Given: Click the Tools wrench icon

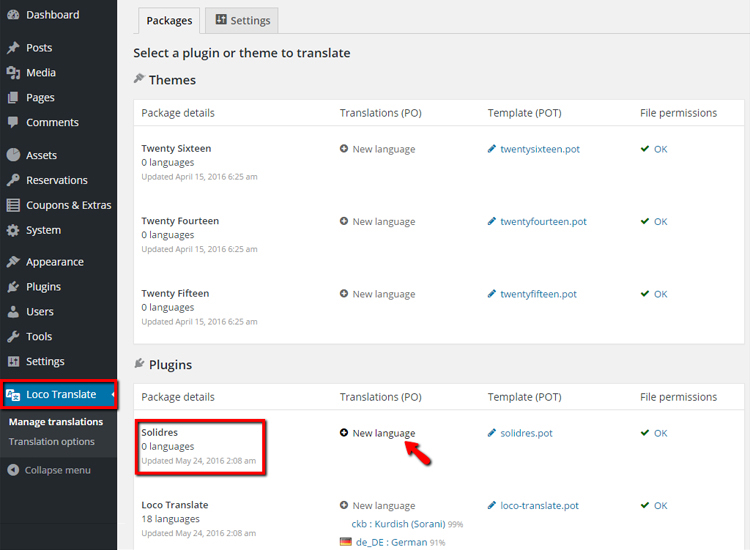Looking at the screenshot, I should [x=13, y=337].
